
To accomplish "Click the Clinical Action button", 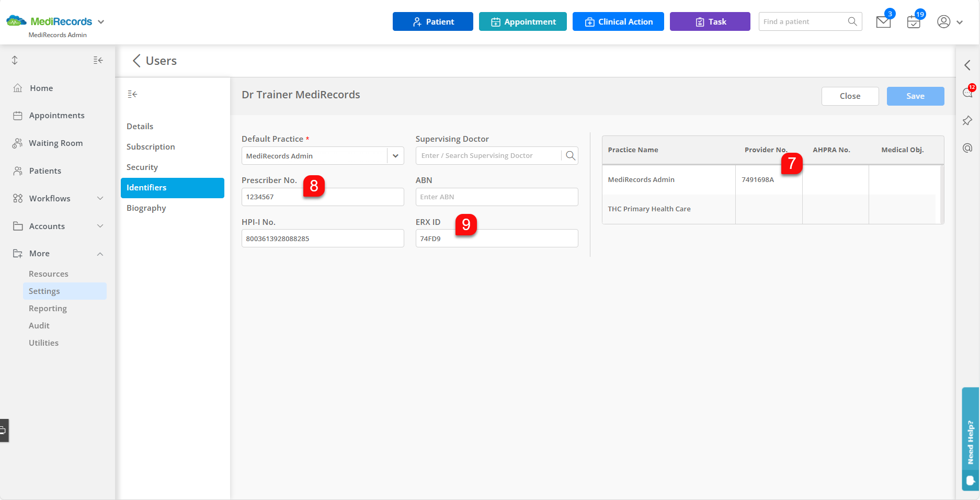I will (618, 21).
